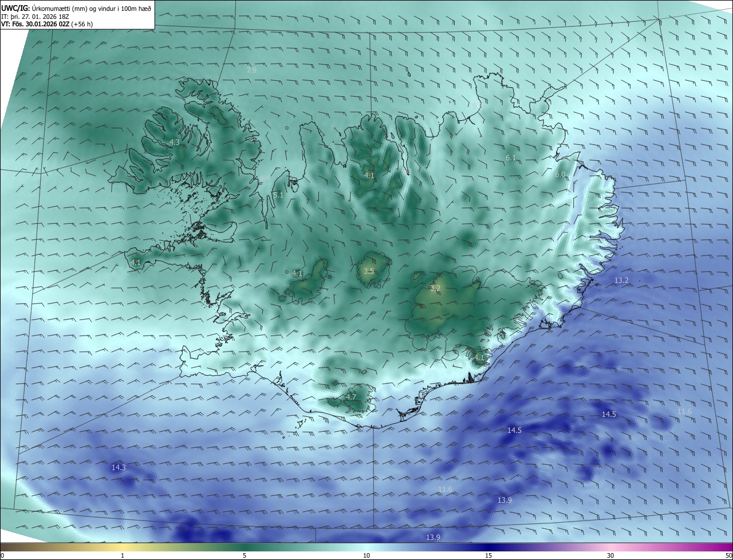This screenshot has height=560, width=733.
Task: Click the 13.9 label just above the color scale
Action: pos(433,537)
